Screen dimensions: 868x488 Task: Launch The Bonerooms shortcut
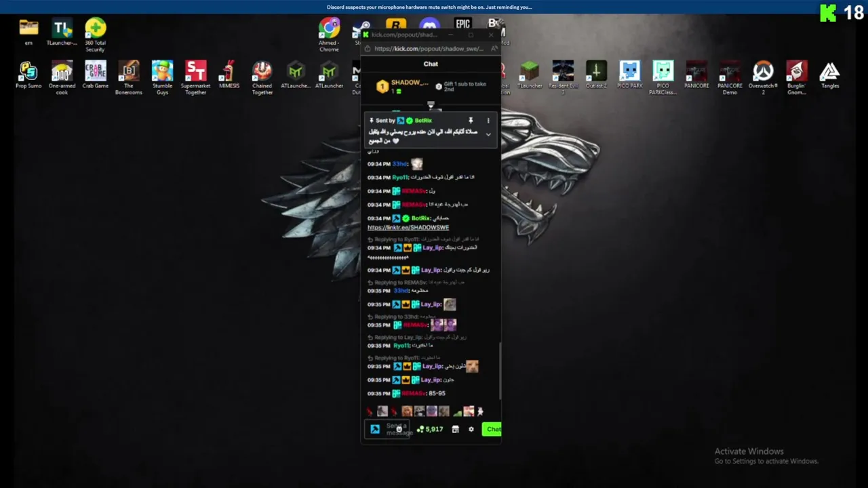point(128,78)
